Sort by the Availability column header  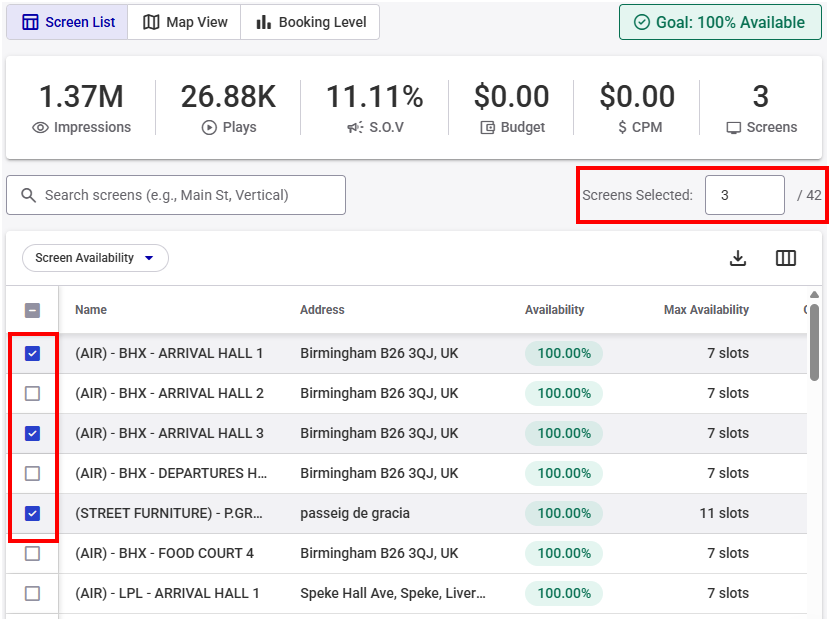click(x=554, y=310)
